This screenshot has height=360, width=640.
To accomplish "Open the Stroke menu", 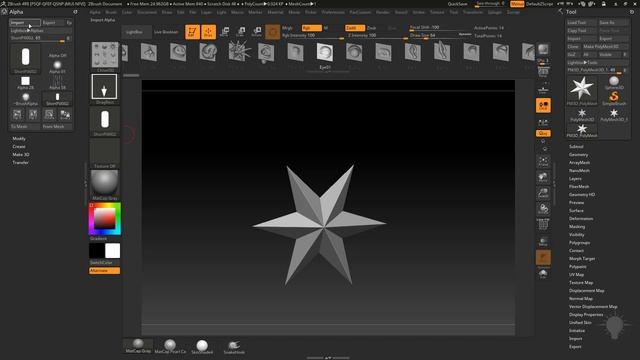I will pos(418,12).
